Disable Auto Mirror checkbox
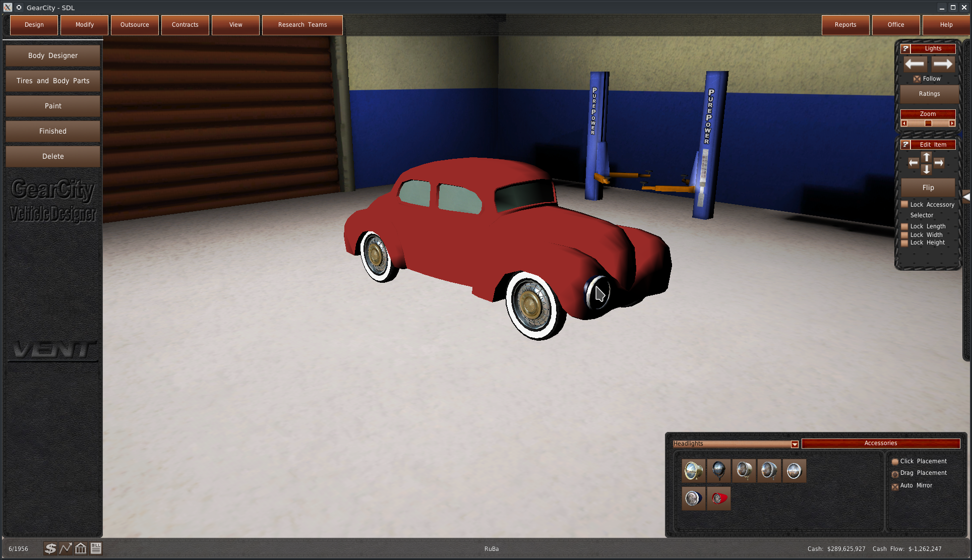This screenshot has height=560, width=972. [895, 486]
